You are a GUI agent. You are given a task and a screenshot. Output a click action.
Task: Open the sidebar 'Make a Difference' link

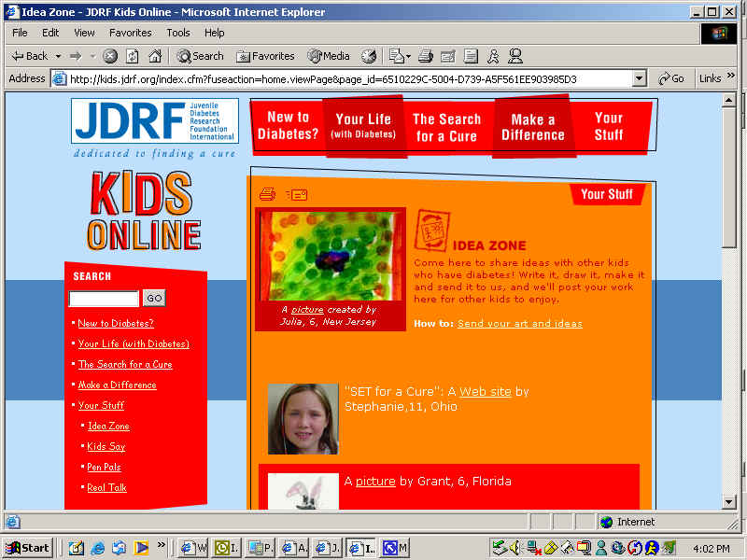coord(118,385)
